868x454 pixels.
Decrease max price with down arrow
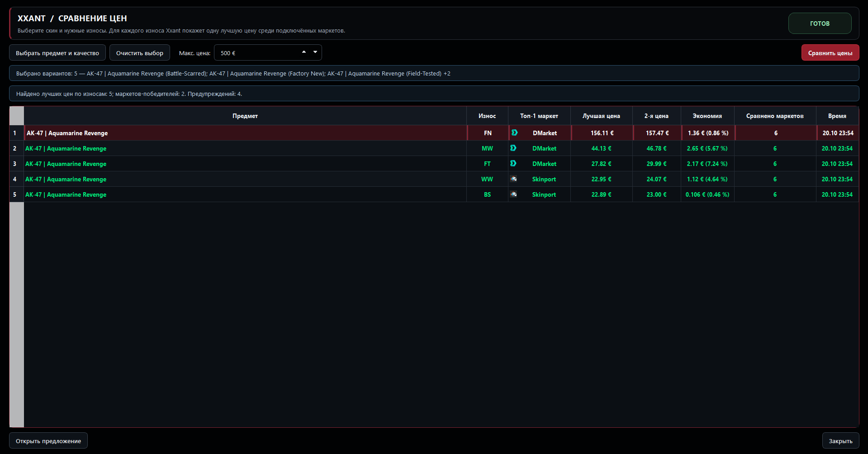(x=315, y=52)
